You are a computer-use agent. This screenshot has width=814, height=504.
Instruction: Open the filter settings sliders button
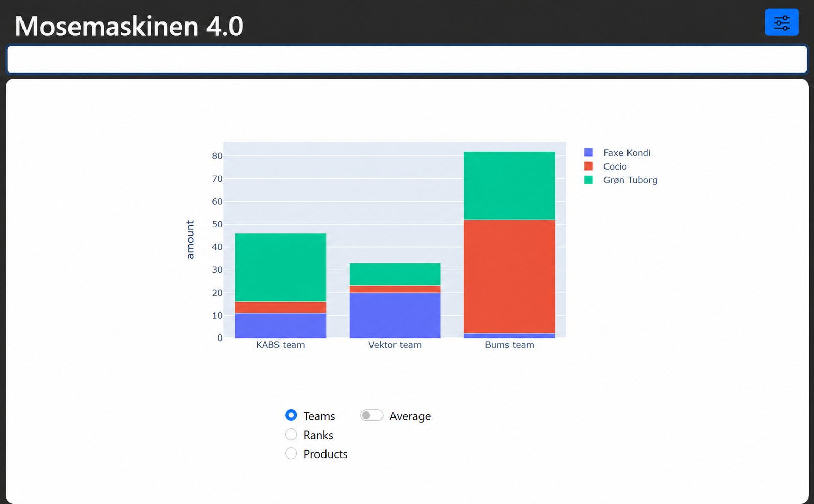(781, 22)
